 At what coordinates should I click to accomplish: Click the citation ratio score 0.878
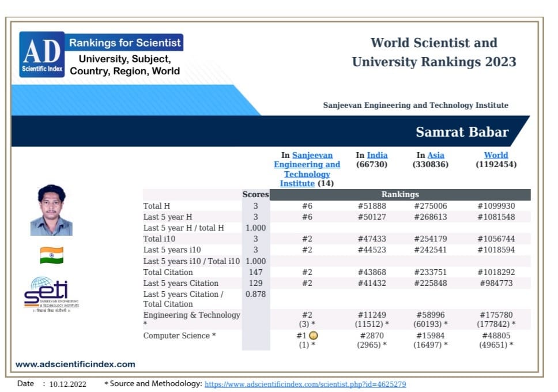point(255,294)
